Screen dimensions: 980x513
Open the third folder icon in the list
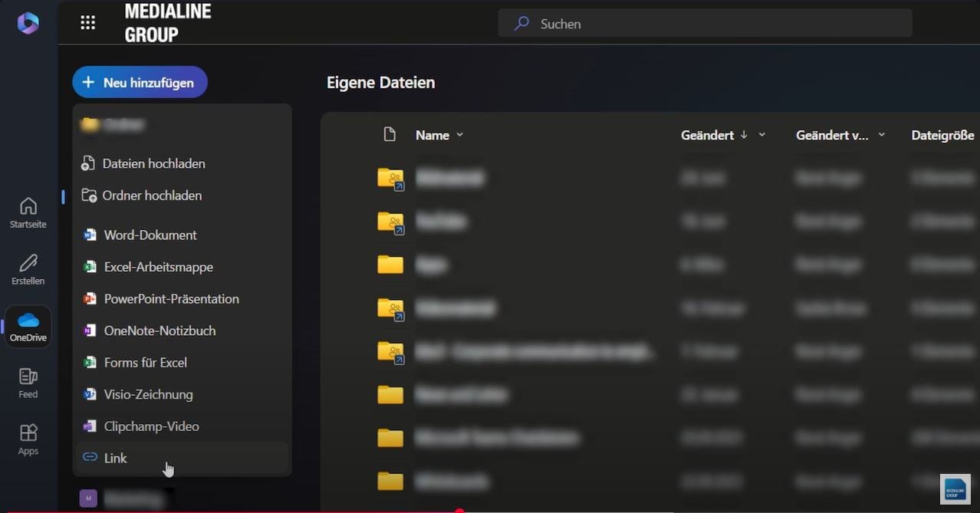pos(390,265)
